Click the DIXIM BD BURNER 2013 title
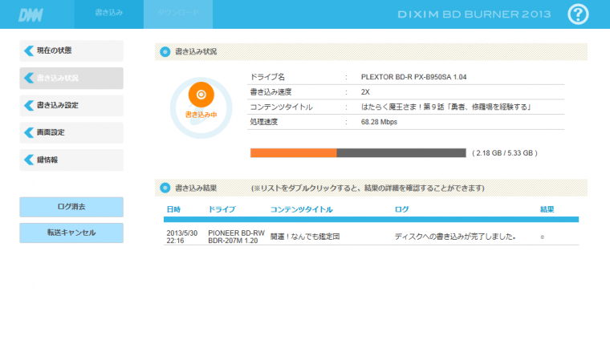The height and width of the screenshot is (364, 610). (x=474, y=14)
